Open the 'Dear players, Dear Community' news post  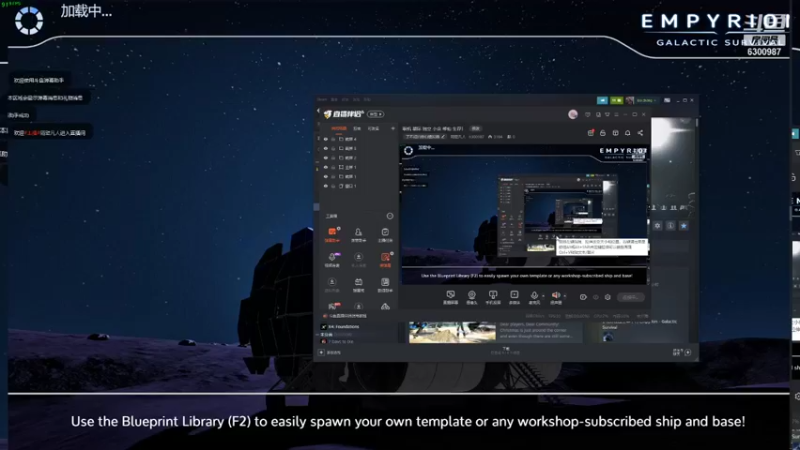click(x=536, y=331)
